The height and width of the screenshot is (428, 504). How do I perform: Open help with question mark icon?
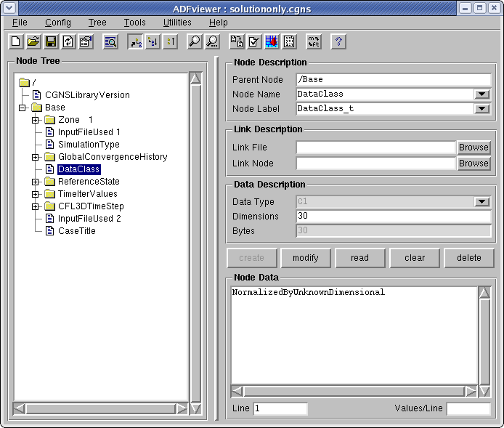click(x=338, y=41)
